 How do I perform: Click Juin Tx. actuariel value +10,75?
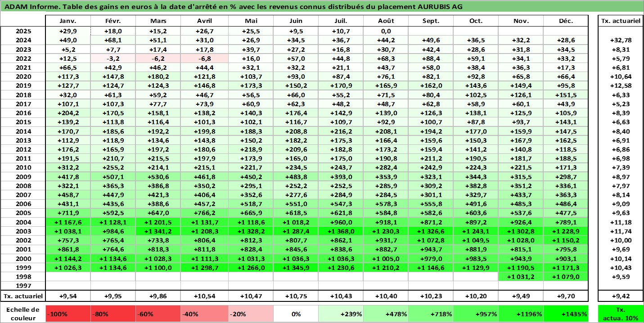tap(296, 296)
